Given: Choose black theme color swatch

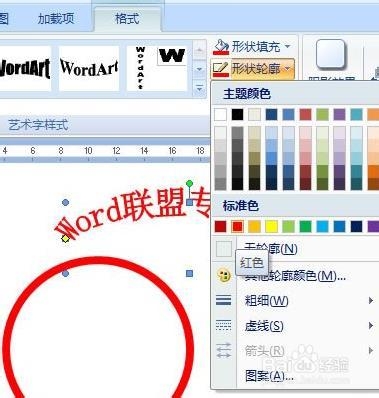Looking at the screenshot, I should tap(237, 114).
